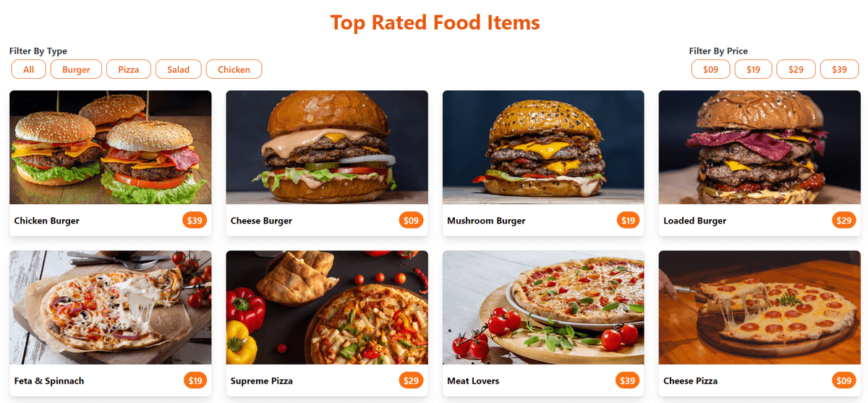This screenshot has height=403, width=868.
Task: Filter food items by Burger
Action: pos(76,69)
